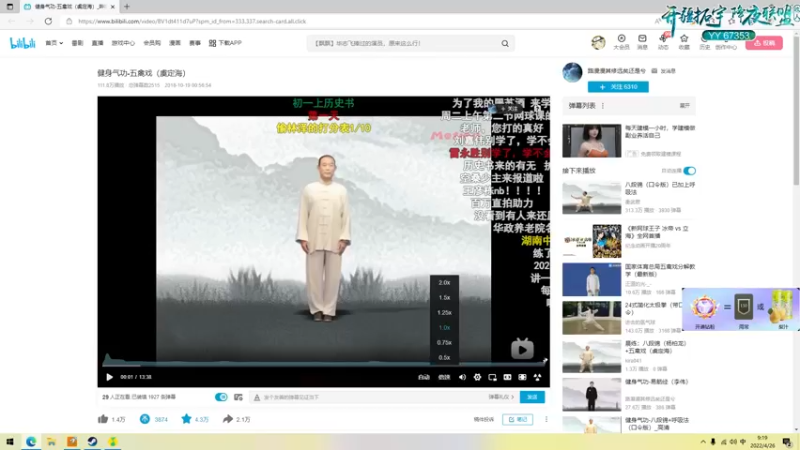Open the 番剧 section
800x450 pixels.
pyautogui.click(x=77, y=43)
